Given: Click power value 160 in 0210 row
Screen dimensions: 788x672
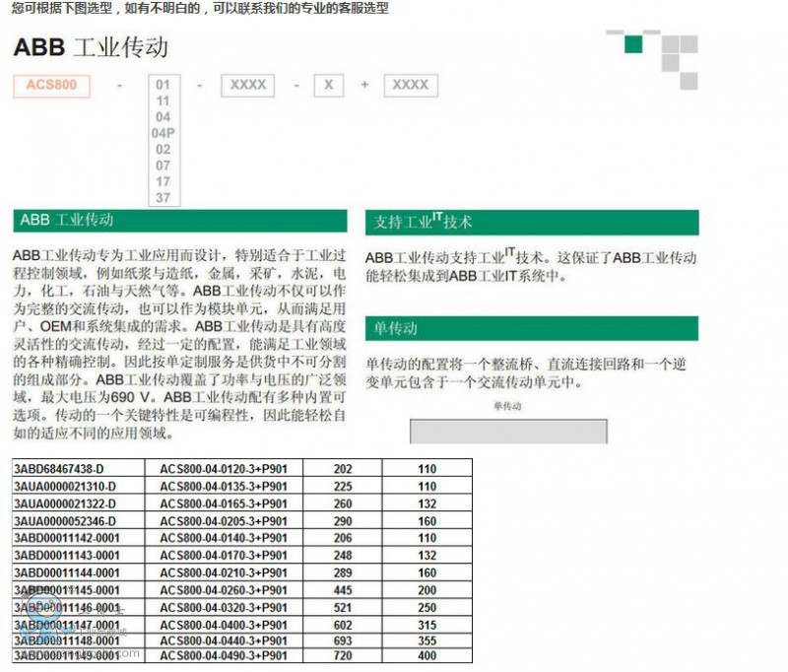Looking at the screenshot, I should pyautogui.click(x=427, y=573).
